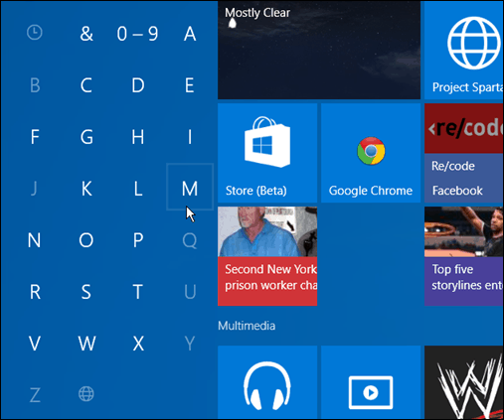Image resolution: width=504 pixels, height=420 pixels.
Task: Open the video player tile
Action: pos(371,382)
